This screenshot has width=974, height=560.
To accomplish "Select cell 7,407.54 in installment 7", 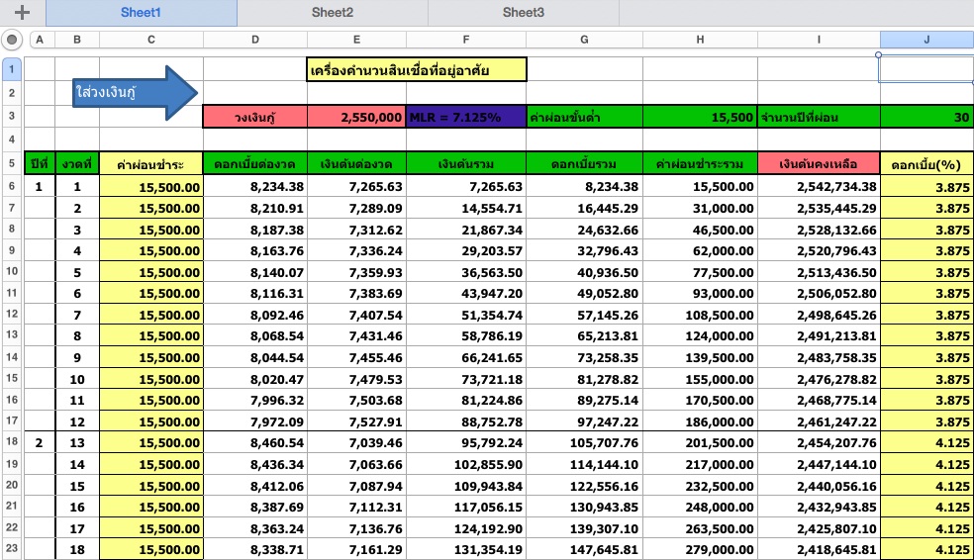I will (x=356, y=315).
